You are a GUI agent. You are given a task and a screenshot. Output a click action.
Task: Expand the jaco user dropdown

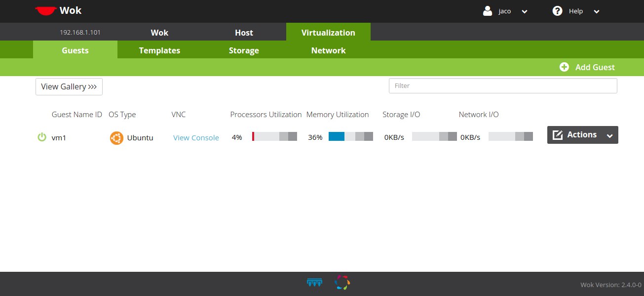coord(524,12)
